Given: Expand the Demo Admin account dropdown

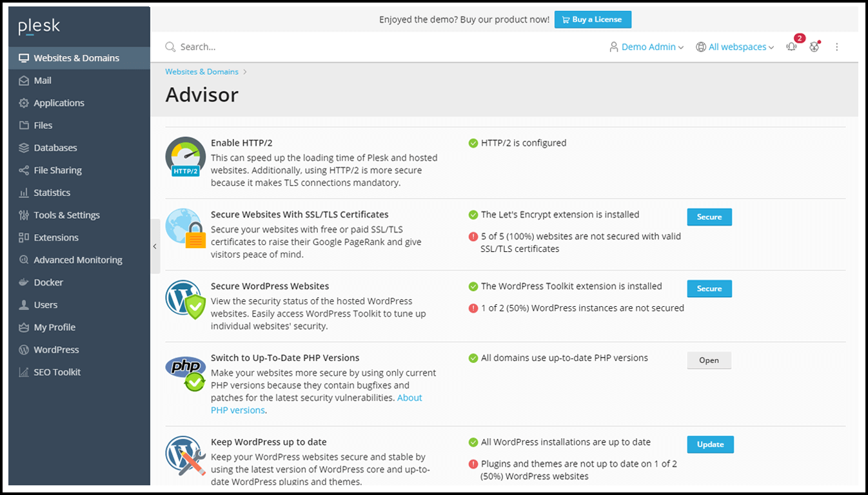Looking at the screenshot, I should coord(647,47).
